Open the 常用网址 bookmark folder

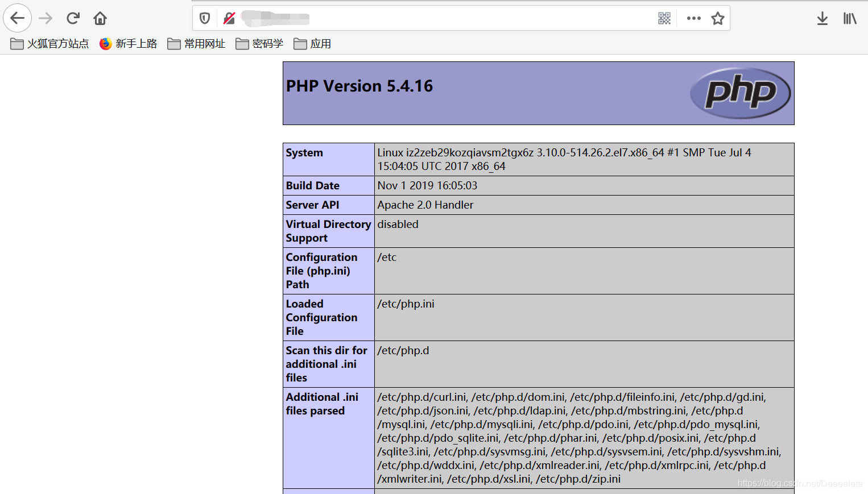point(196,44)
